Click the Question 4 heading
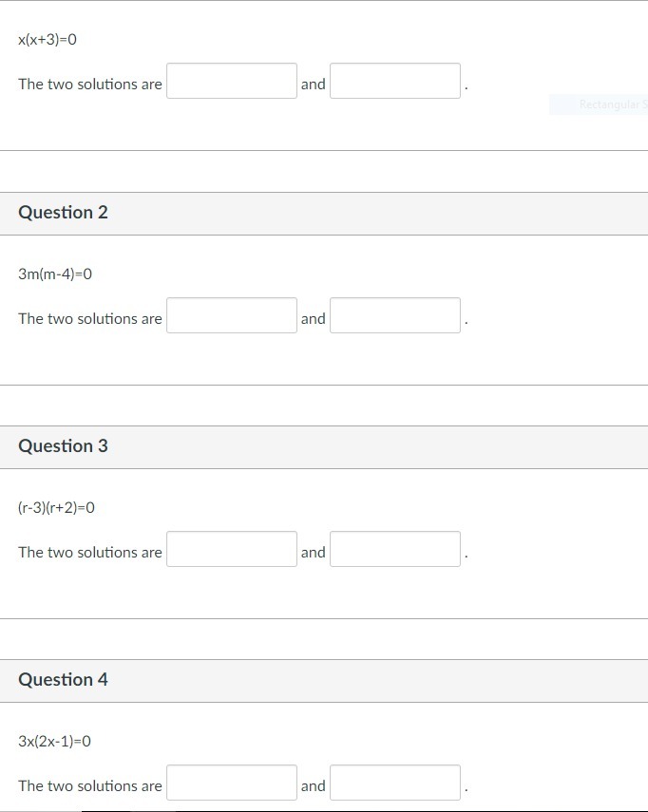The width and height of the screenshot is (648, 812). pos(64,680)
